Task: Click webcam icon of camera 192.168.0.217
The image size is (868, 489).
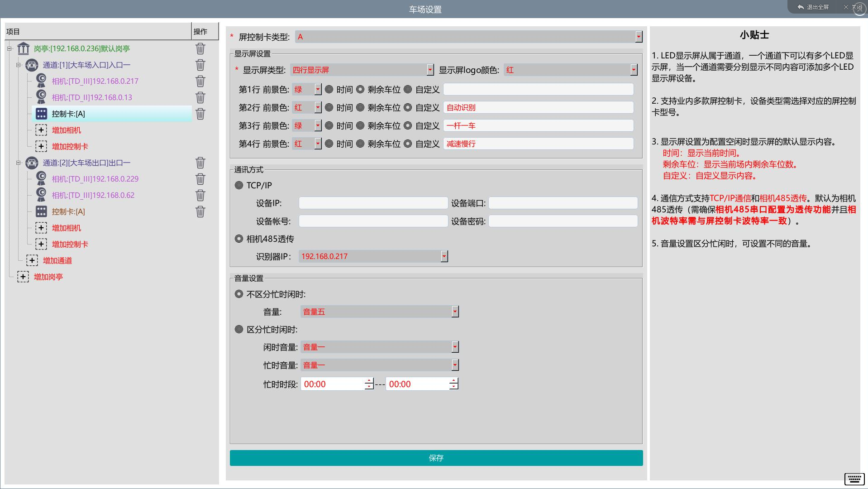Action: click(41, 81)
